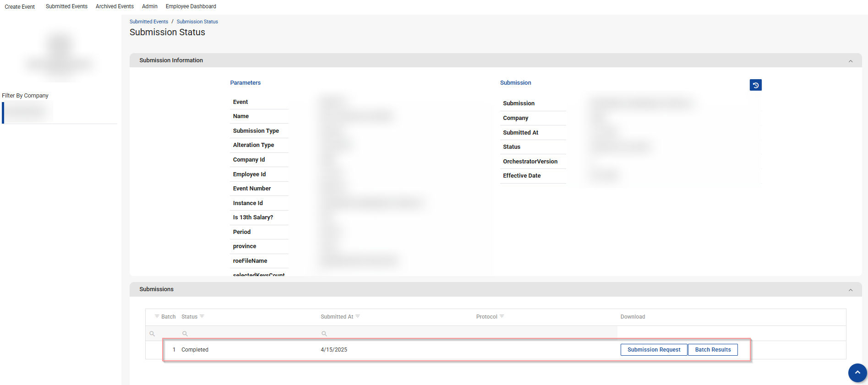Collapse the Submission Information section
Screen dimensions: 868x385
pyautogui.click(x=851, y=61)
